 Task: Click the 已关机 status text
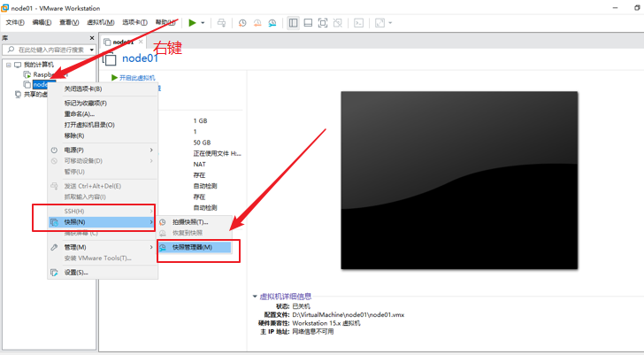tap(301, 306)
